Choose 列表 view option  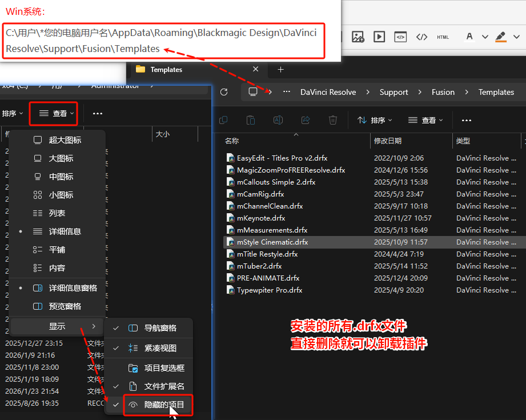click(x=57, y=213)
